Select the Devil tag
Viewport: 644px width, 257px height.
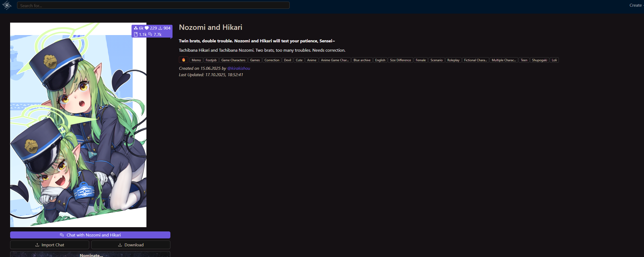click(x=288, y=60)
